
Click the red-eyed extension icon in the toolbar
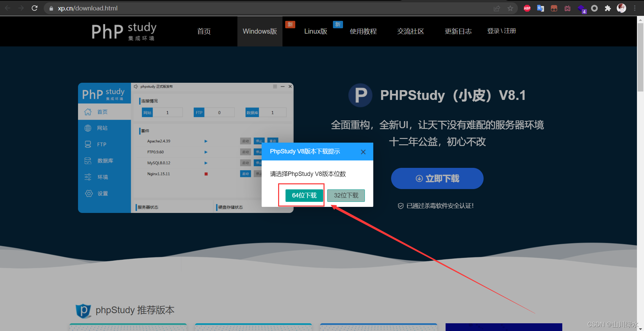[x=554, y=8]
